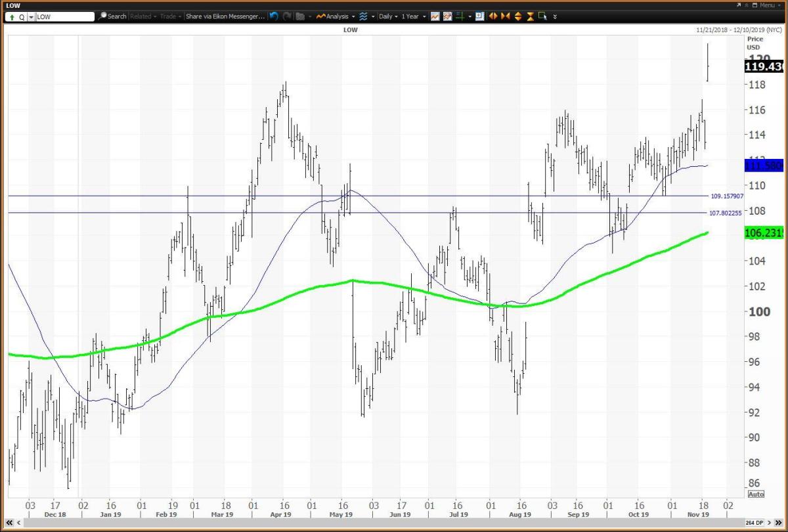Open the 1 Year range dropdown
Viewport: 788px width, 532px height.
(414, 16)
